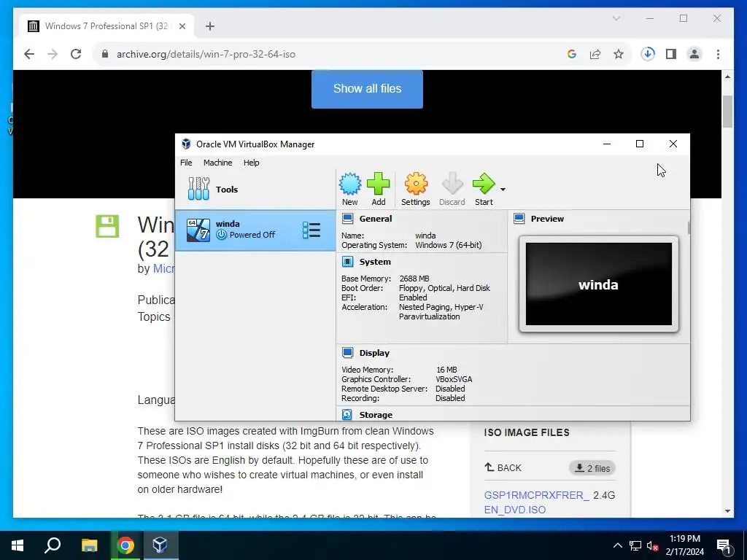Click the Show all files button
747x560 pixels.
(367, 88)
